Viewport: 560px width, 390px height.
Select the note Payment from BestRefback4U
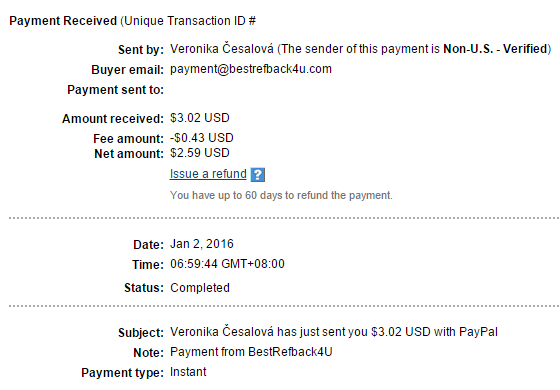[251, 352]
